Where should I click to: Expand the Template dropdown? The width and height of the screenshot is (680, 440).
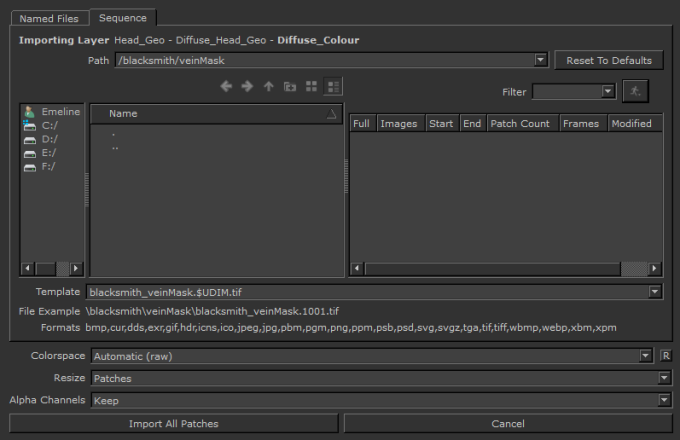pos(655,292)
